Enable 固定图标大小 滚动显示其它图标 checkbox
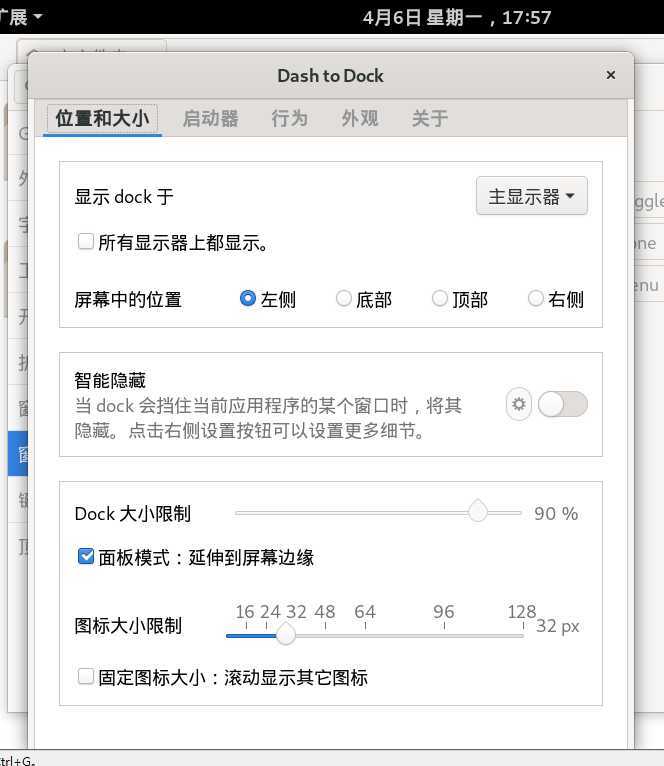The image size is (664, 766). point(86,677)
